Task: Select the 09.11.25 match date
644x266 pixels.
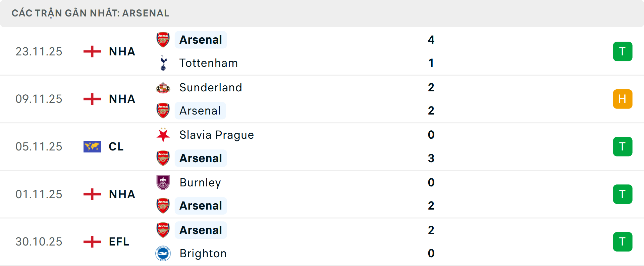Action: point(39,99)
